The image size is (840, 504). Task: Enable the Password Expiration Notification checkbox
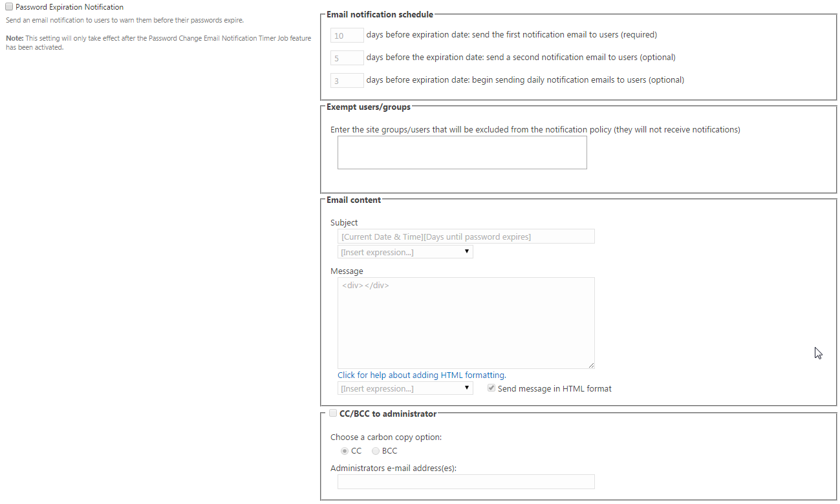(x=9, y=7)
